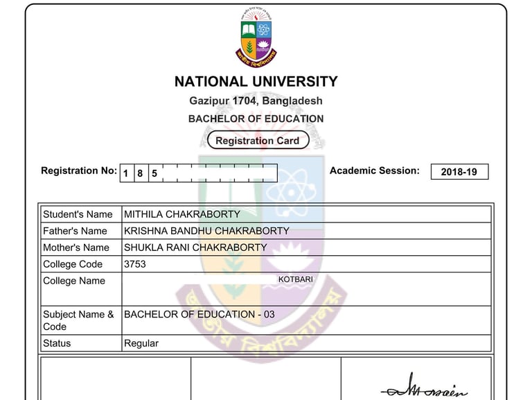Click the handwritten signature at the bottom
This screenshot has width=532, height=400.
pos(424,386)
